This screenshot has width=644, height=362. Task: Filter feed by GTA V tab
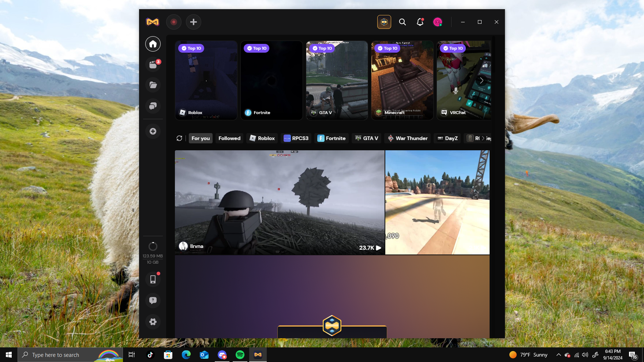[367, 138]
